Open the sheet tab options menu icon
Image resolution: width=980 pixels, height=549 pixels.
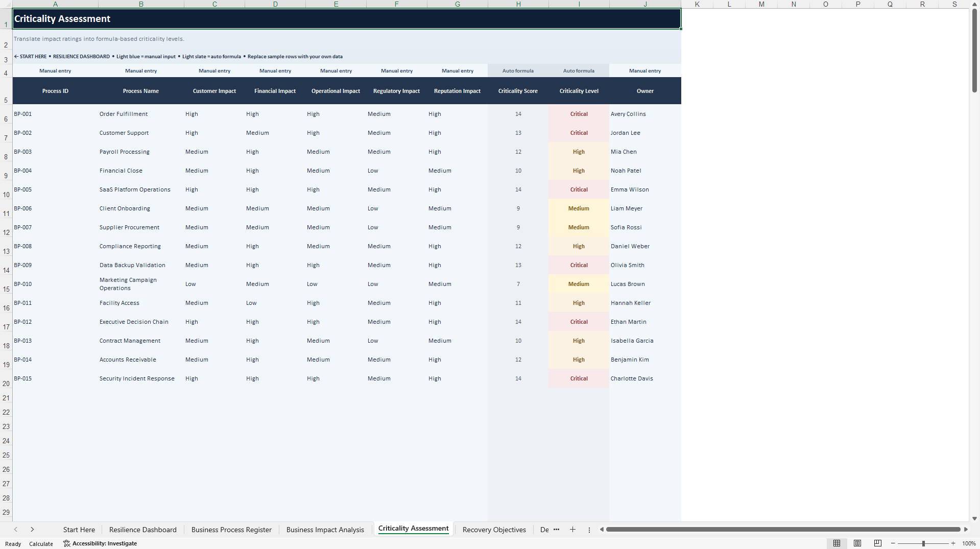(589, 530)
